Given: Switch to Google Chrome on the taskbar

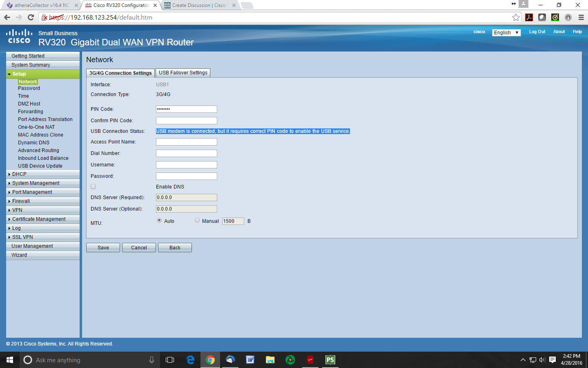Looking at the screenshot, I should tap(210, 360).
